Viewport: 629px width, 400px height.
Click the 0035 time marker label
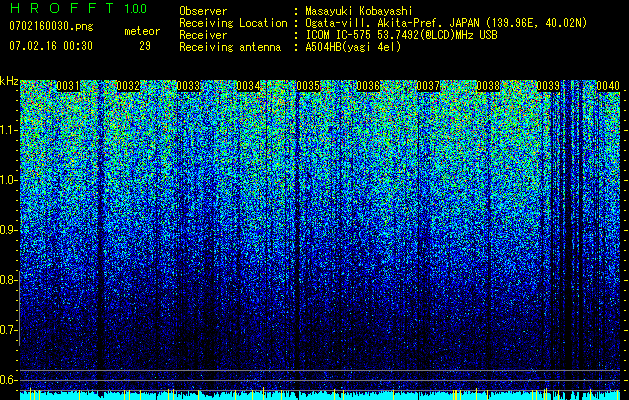click(308, 86)
